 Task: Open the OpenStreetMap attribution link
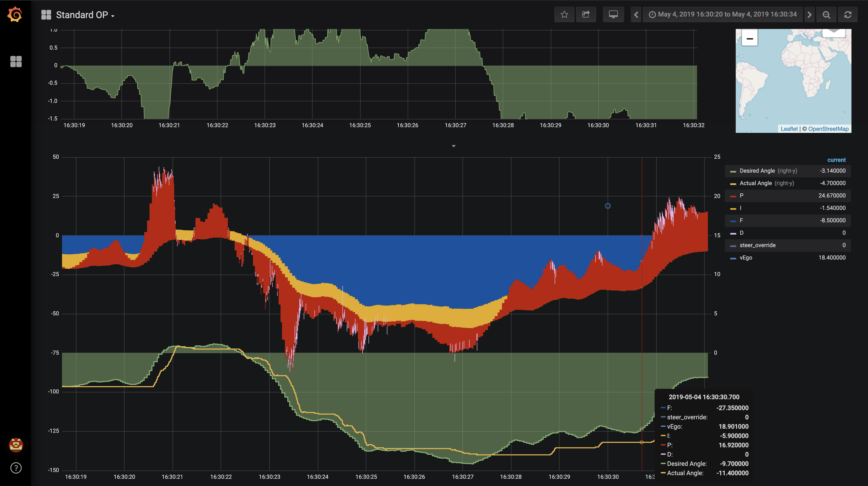coord(828,129)
